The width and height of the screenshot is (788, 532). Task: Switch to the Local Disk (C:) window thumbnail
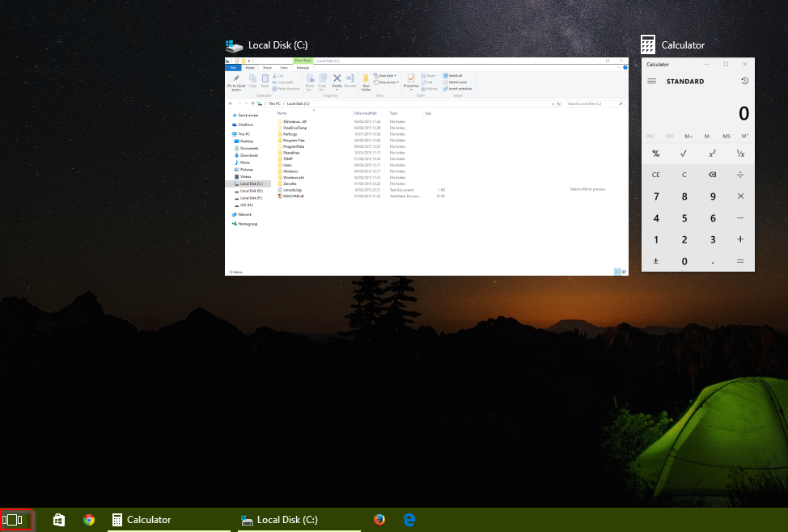pyautogui.click(x=426, y=167)
